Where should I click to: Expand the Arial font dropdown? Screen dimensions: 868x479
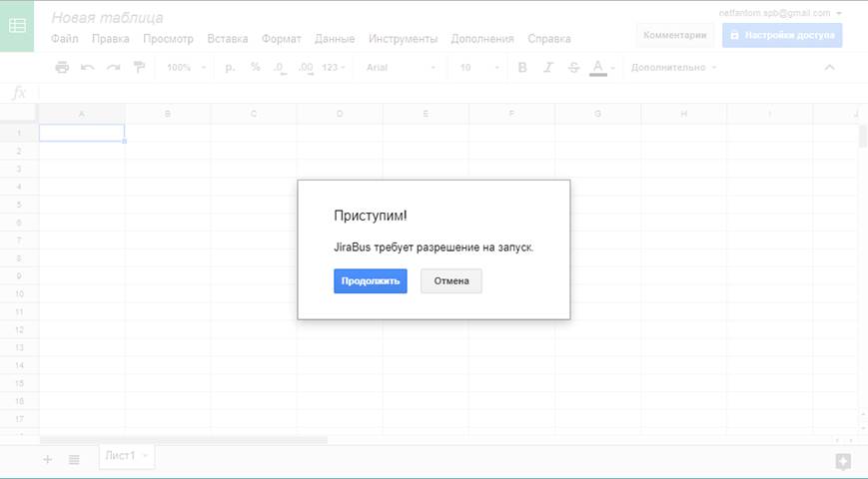401,68
